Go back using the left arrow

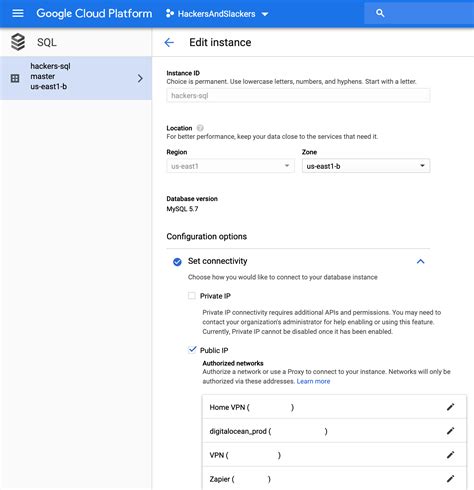click(x=169, y=42)
